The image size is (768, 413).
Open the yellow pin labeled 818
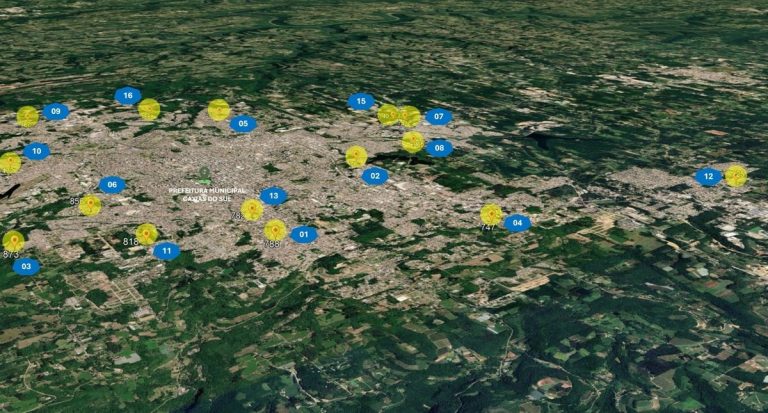tap(146, 233)
